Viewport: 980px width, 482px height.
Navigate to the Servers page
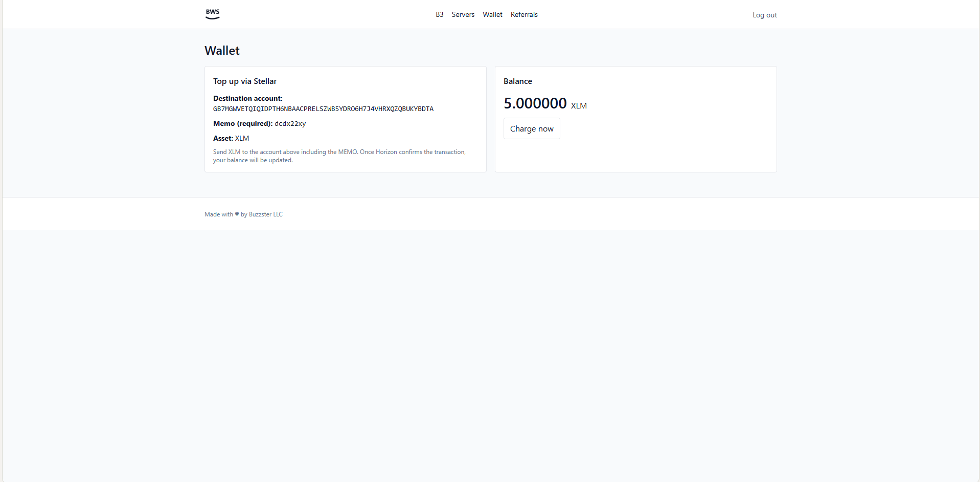[462, 14]
